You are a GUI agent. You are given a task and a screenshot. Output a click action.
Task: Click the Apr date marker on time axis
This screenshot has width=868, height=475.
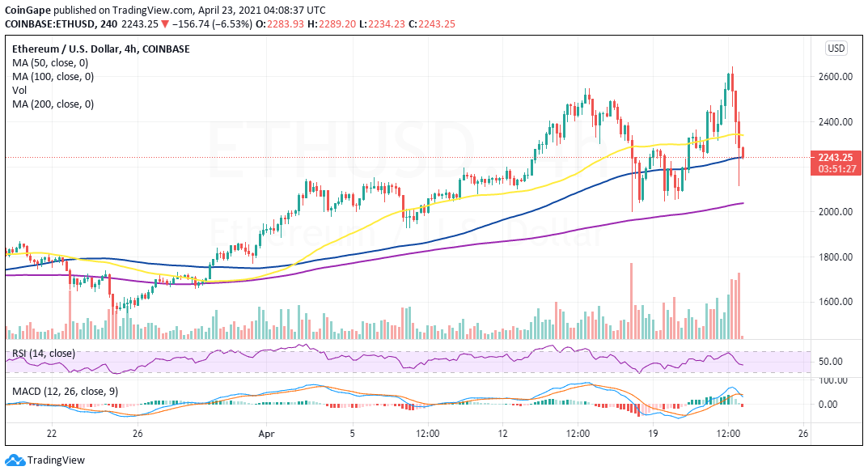click(266, 434)
